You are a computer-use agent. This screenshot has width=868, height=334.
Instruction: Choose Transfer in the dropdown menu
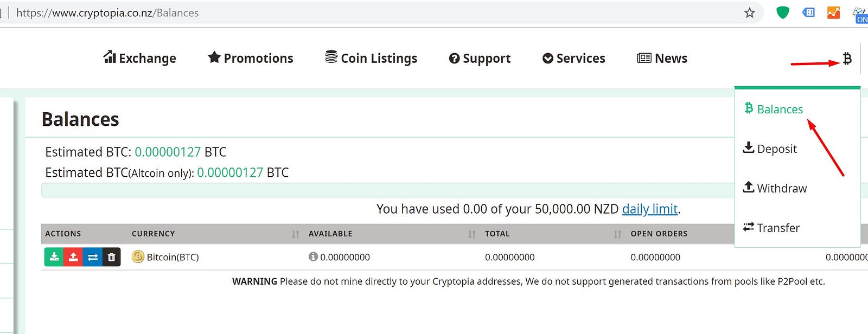[x=771, y=228]
